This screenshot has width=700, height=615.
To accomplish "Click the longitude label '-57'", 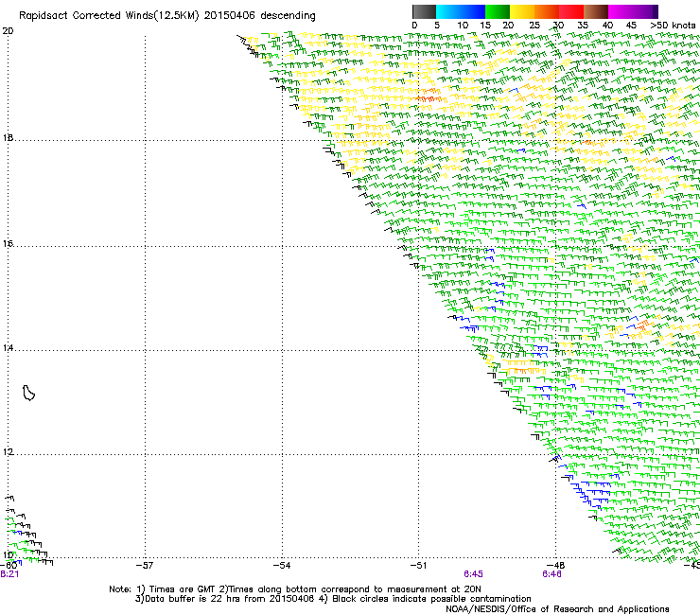I will tap(145, 566).
